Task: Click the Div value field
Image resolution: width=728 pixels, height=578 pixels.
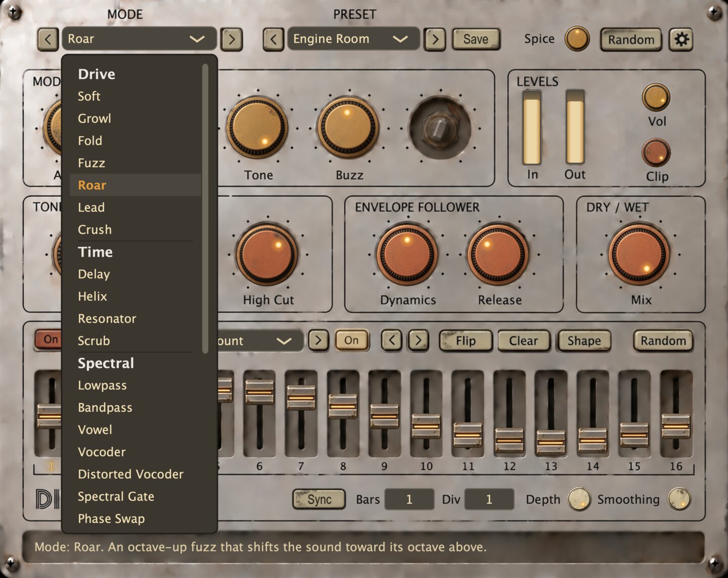Action: point(489,499)
